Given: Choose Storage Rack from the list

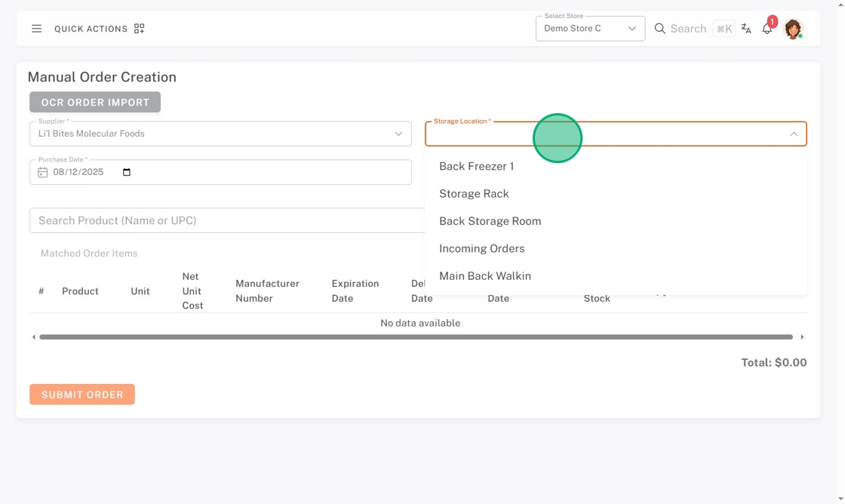Looking at the screenshot, I should point(474,194).
